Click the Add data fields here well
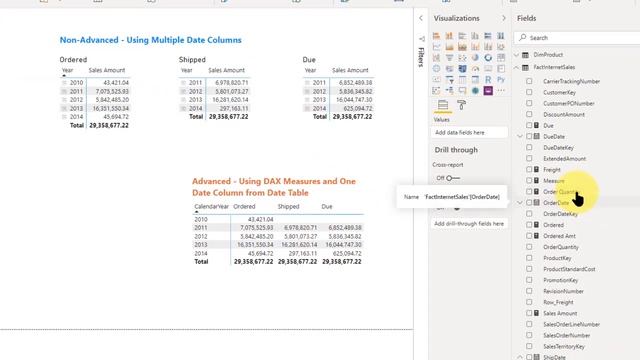640x360 pixels. tap(469, 133)
